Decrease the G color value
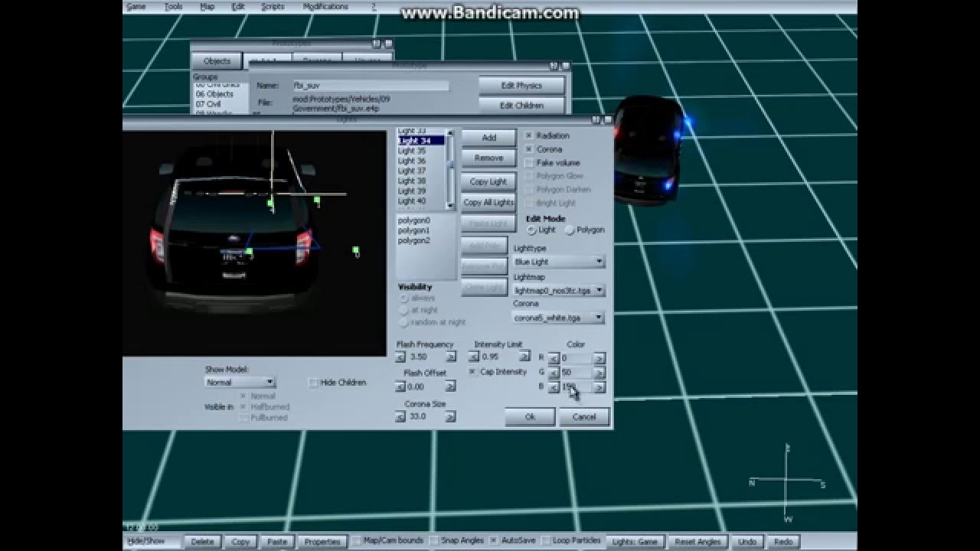 (554, 373)
